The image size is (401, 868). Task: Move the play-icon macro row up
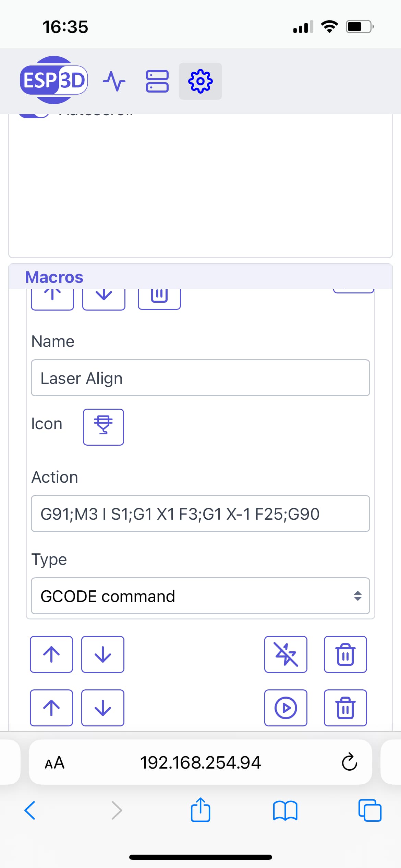coord(51,708)
